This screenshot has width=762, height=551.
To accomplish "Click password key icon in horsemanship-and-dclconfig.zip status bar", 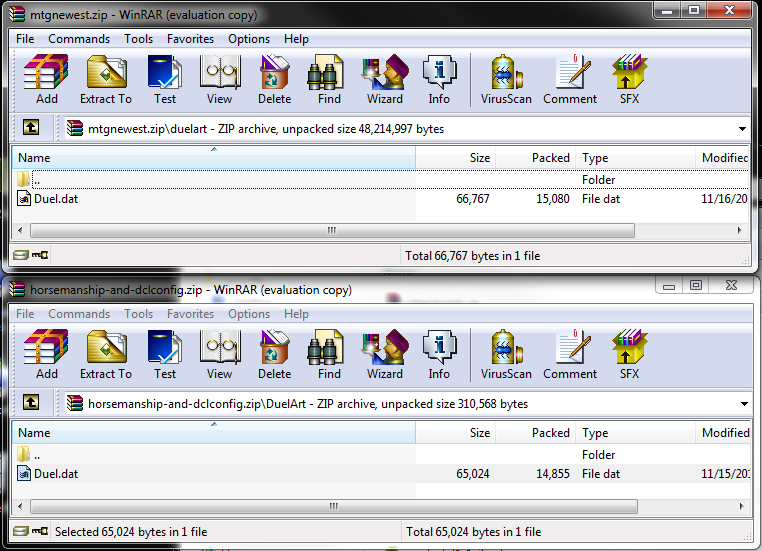I will tap(40, 531).
